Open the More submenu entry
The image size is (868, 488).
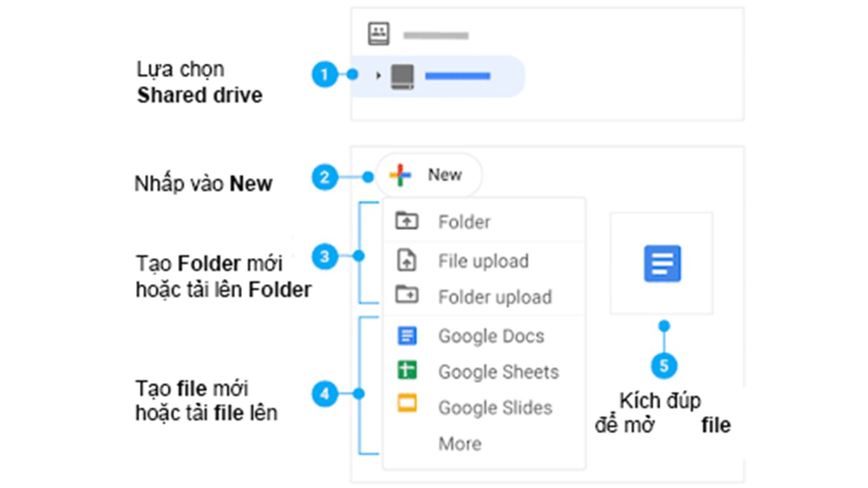tap(459, 444)
